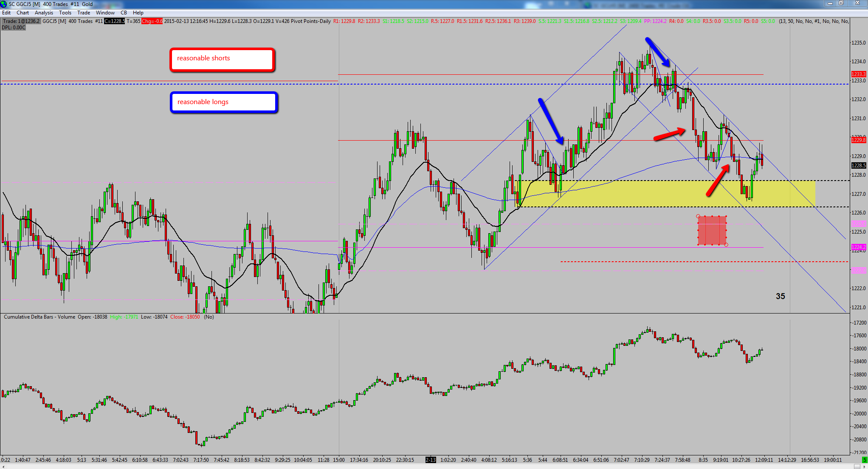Click the 'S1: 1218.5' pivot value
This screenshot has height=469, width=868.
pos(394,21)
